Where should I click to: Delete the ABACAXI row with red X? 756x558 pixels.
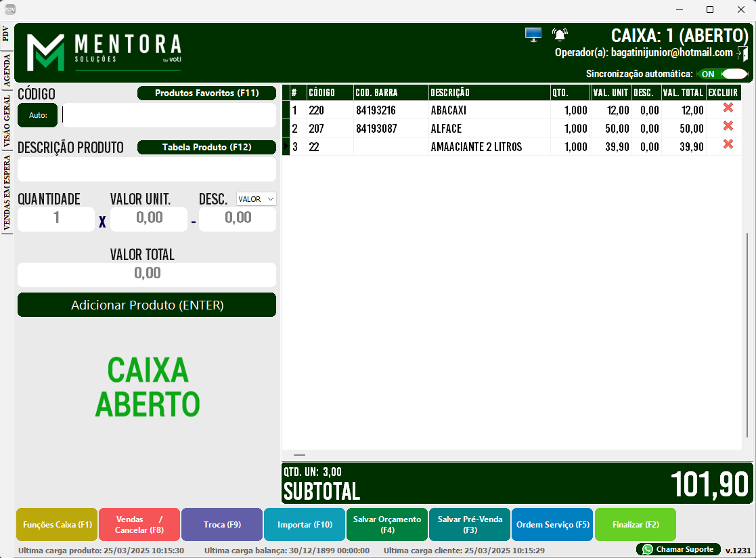728,108
